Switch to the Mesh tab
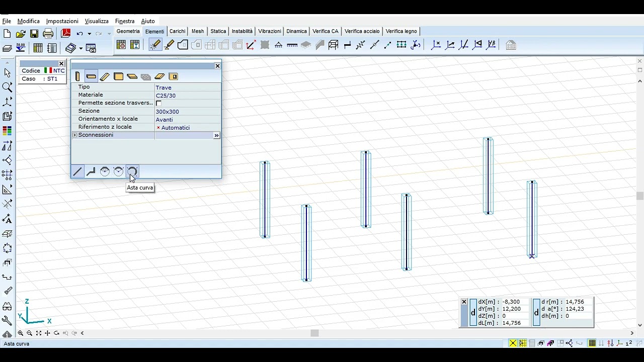This screenshot has height=362, width=644. tap(198, 31)
